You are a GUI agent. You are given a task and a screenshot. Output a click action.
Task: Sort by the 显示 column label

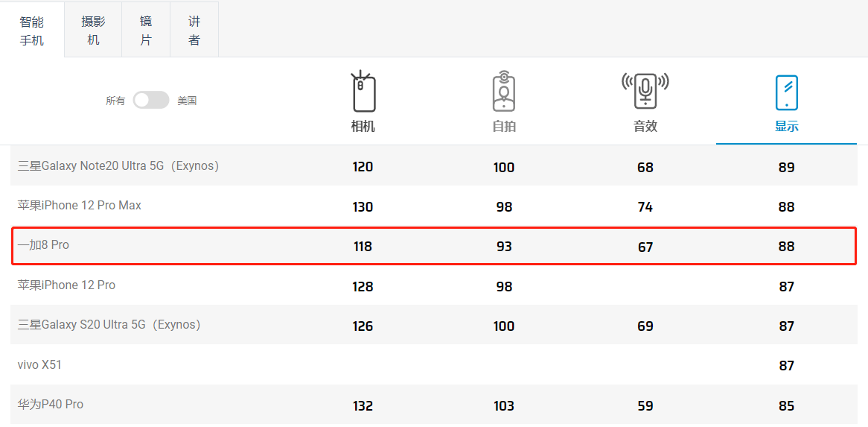786,127
